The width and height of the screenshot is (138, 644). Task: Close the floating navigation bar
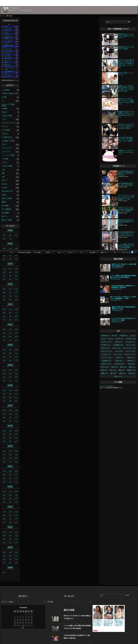tap(136, 252)
